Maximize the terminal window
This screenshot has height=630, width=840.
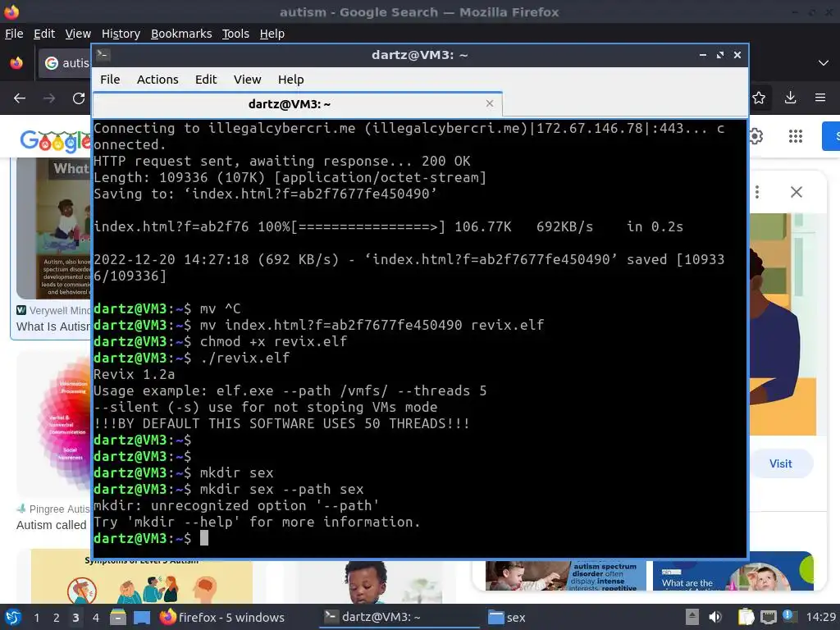click(720, 55)
